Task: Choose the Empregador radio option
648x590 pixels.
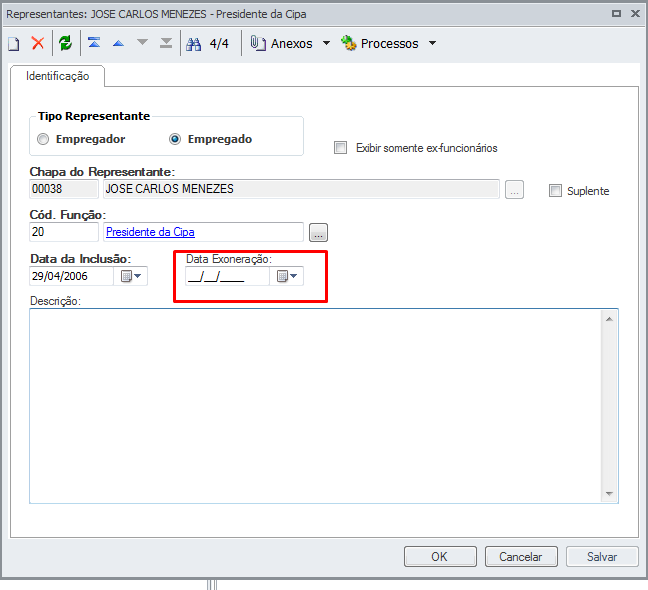Action: (x=43, y=139)
